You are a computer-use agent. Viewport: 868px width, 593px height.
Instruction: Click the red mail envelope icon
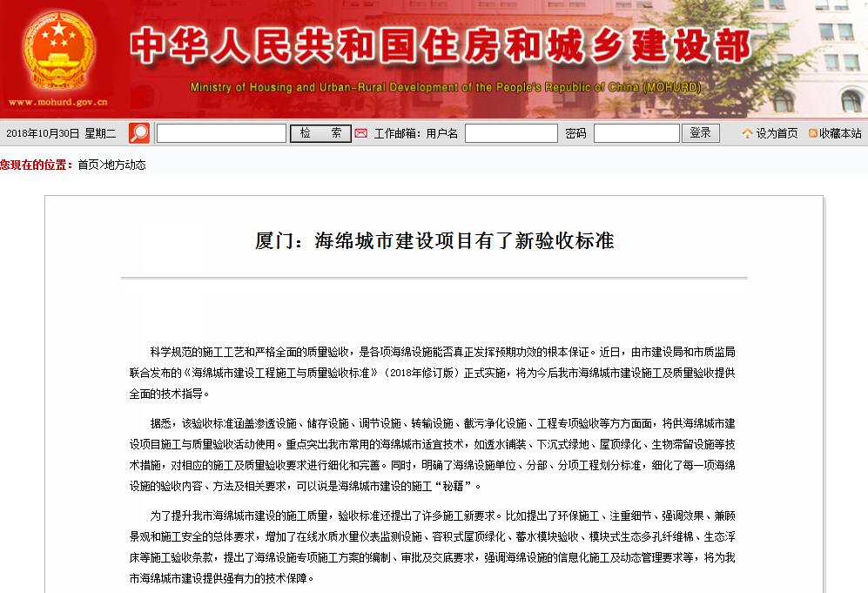coord(361,133)
